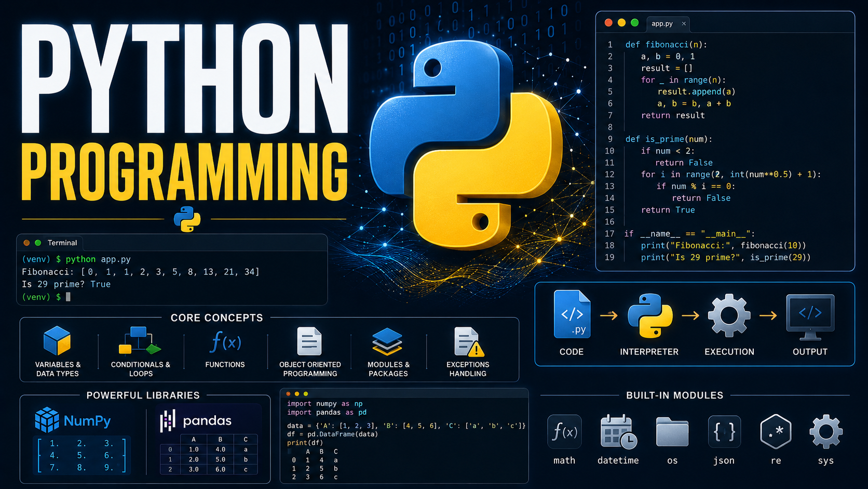
Task: Click the 'CORE CONCEPTS' heading
Action: tap(217, 318)
